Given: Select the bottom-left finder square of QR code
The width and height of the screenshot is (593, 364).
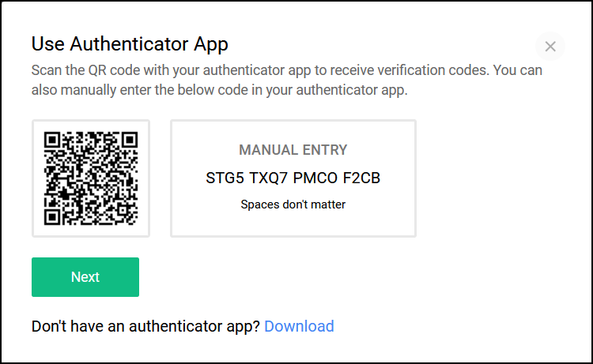Looking at the screenshot, I should click(52, 217).
